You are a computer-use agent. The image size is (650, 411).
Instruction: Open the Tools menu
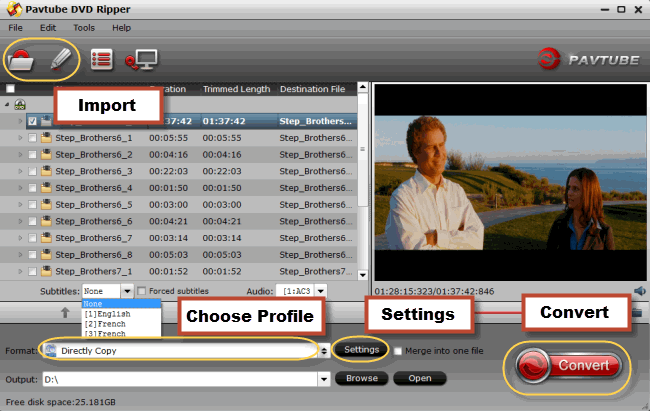(84, 28)
